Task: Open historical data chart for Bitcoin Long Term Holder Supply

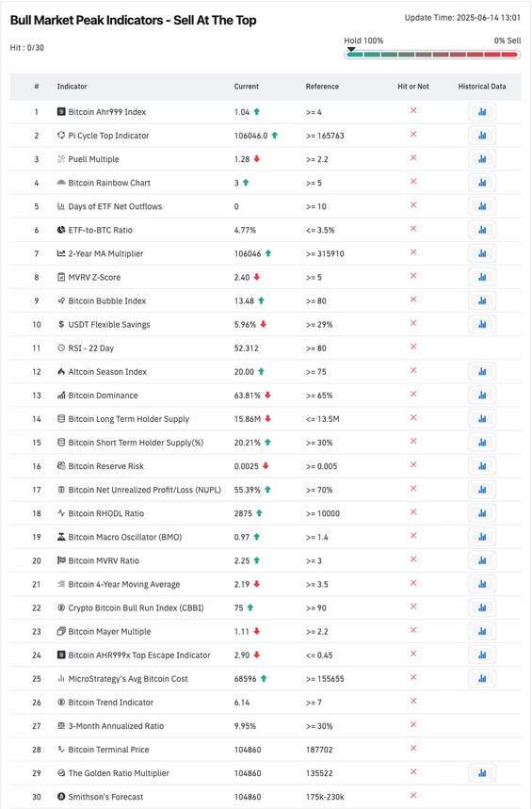Action: 482,419
